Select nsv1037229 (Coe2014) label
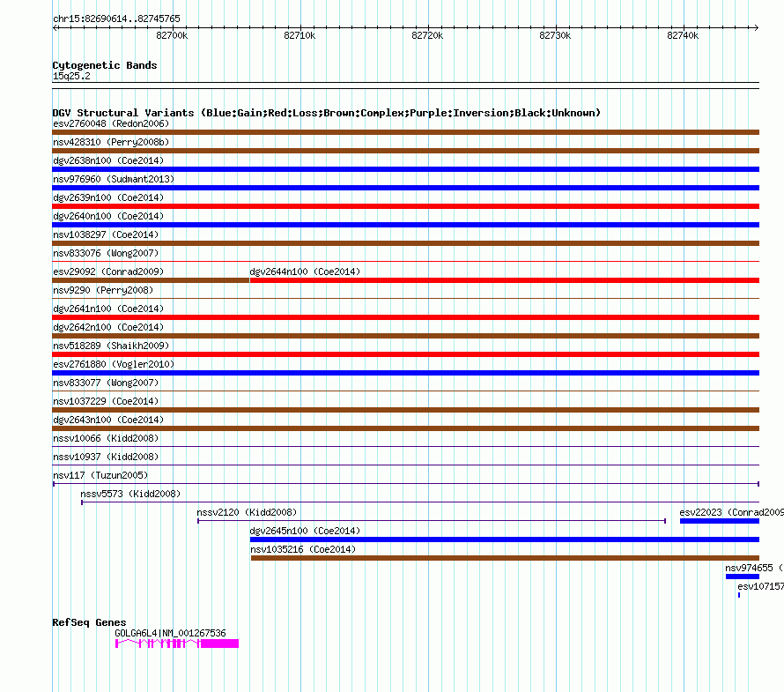 point(106,401)
